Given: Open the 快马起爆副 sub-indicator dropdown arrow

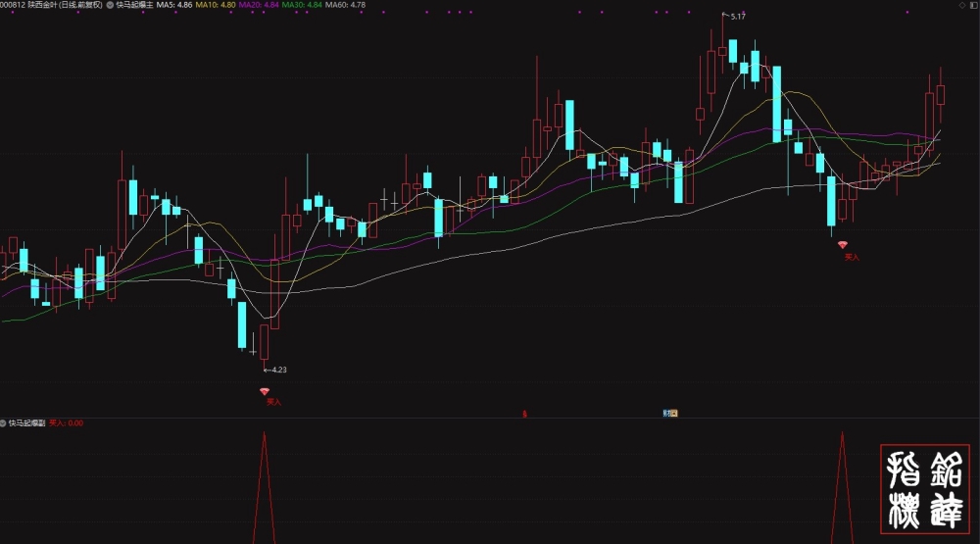Looking at the screenshot, I should tap(3, 423).
